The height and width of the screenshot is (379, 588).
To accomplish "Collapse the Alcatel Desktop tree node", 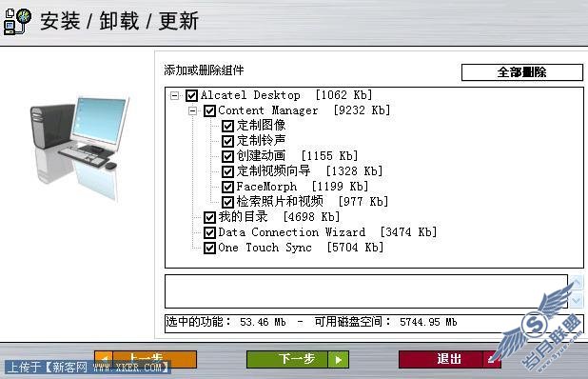I will coord(174,95).
